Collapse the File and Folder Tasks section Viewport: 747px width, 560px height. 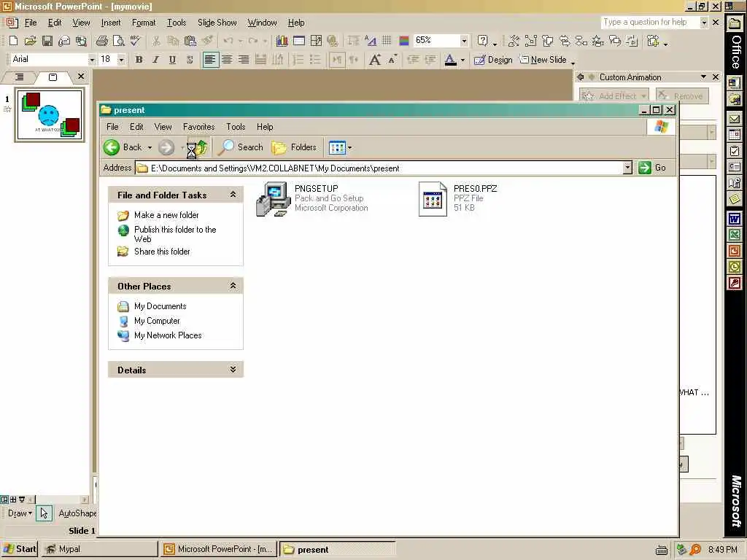coord(233,194)
